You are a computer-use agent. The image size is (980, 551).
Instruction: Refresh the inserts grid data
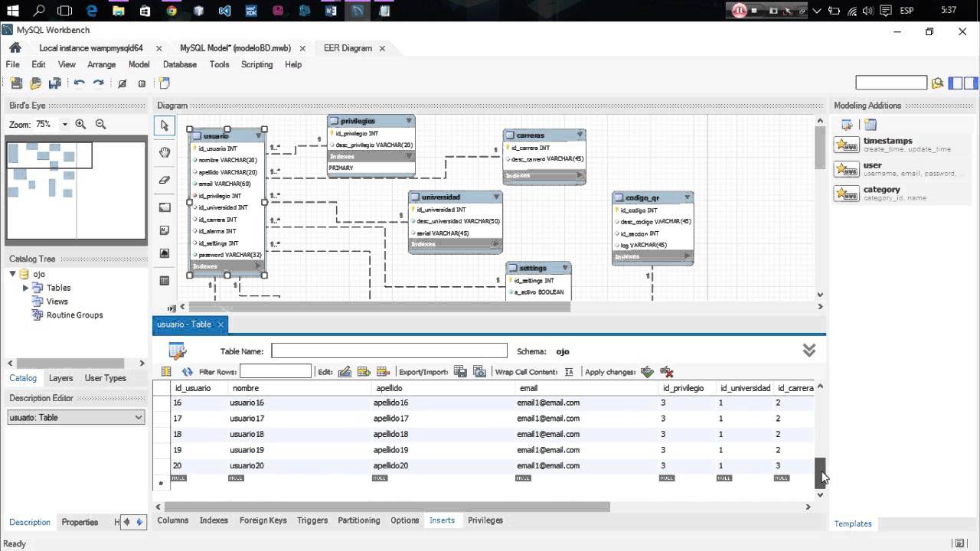(x=187, y=372)
